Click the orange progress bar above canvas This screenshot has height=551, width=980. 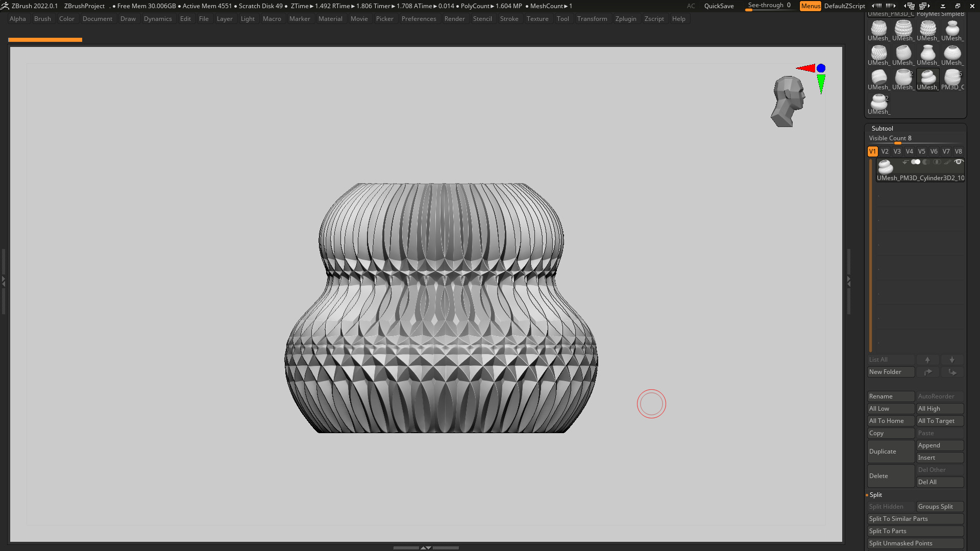tap(45, 40)
